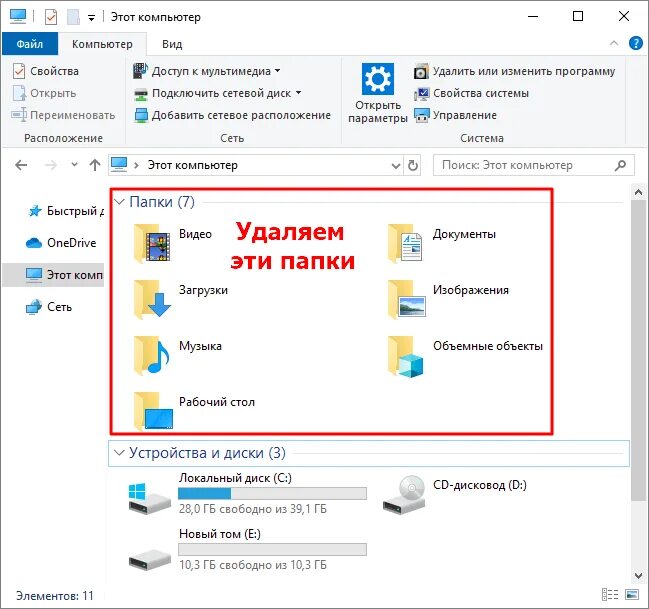Viewport: 649px width, 609px height.
Task: Click the quick access new folder icon
Action: pyautogui.click(x=73, y=17)
